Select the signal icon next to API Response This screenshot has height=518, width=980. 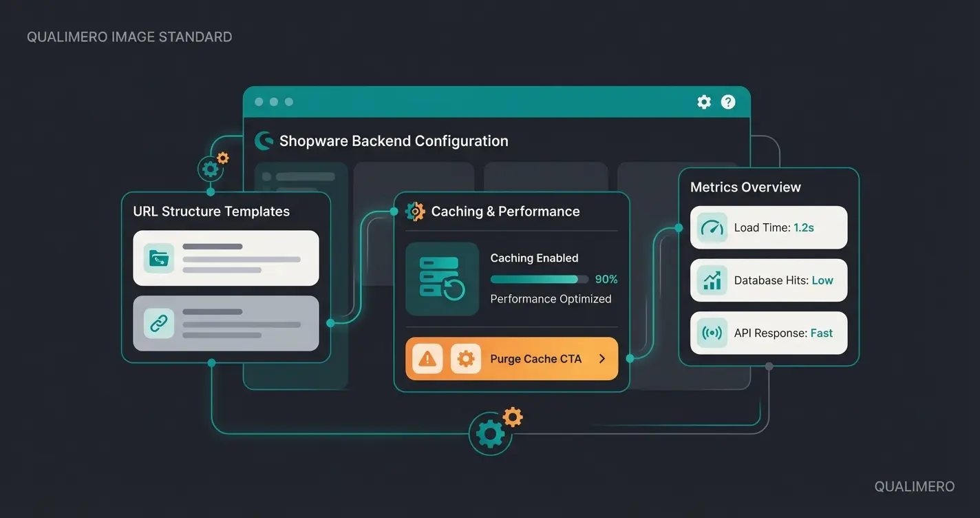coord(711,333)
